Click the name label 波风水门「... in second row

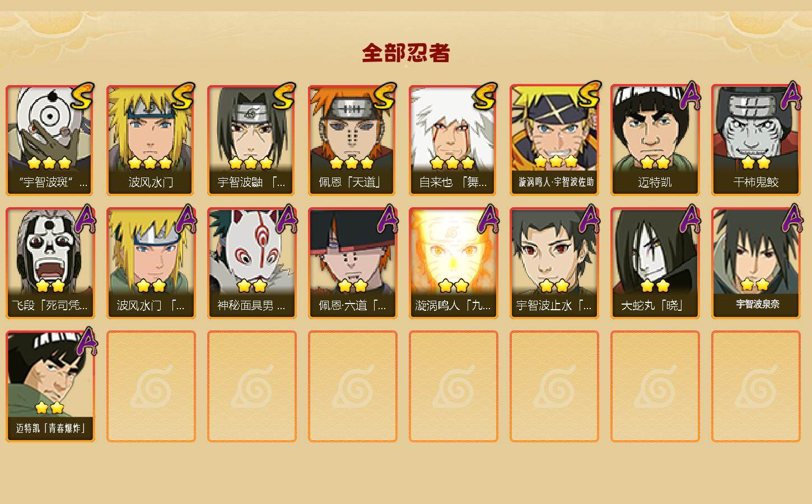[x=151, y=306]
